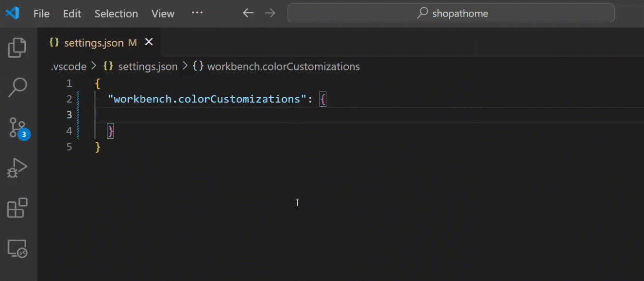Open Source Control showing 3 pending changes
Image resolution: width=644 pixels, height=281 pixels.
point(17,128)
